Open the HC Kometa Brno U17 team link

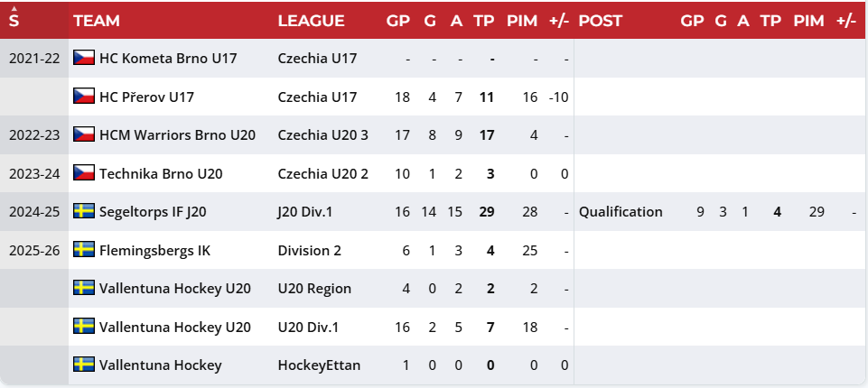(x=168, y=58)
